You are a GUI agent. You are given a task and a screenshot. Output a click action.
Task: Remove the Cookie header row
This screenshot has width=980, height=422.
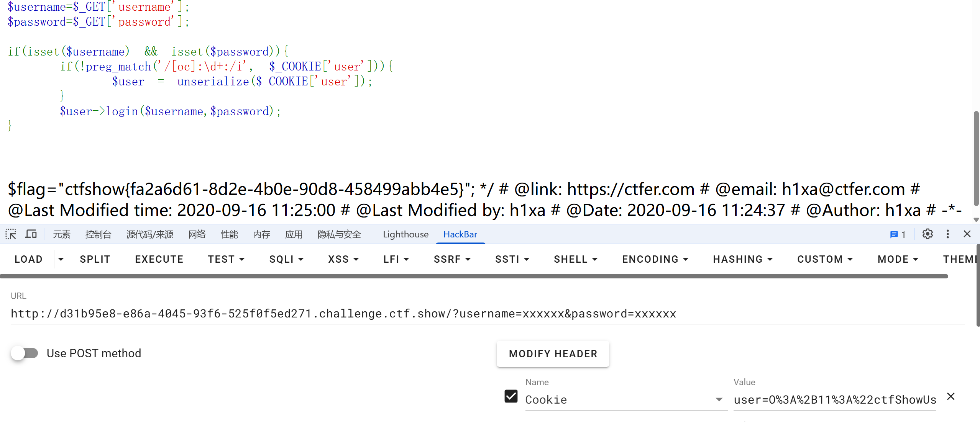(951, 397)
